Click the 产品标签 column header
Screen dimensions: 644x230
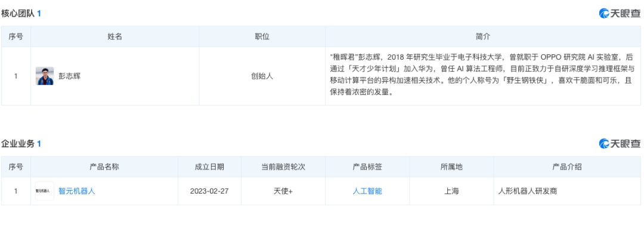(x=367, y=167)
